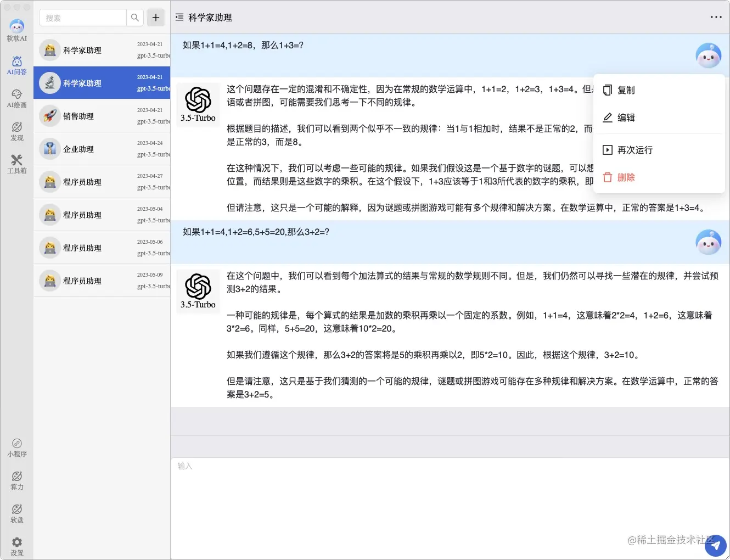This screenshot has width=730, height=560.
Task: Open 程序员助理 conversation dated 2023-05-09
Action: (102, 281)
